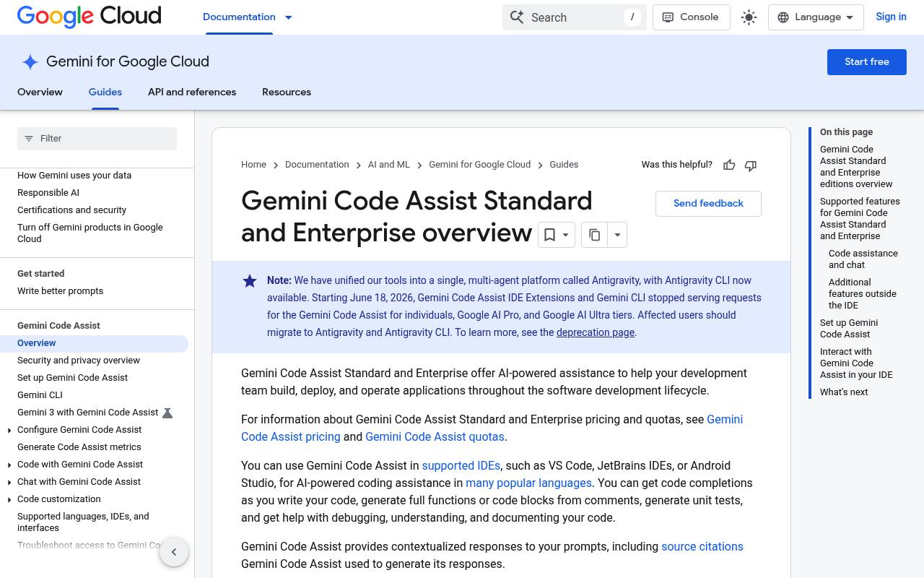
Task: Jump to Set up Gemini Code Assist in On this page
Action: point(849,329)
